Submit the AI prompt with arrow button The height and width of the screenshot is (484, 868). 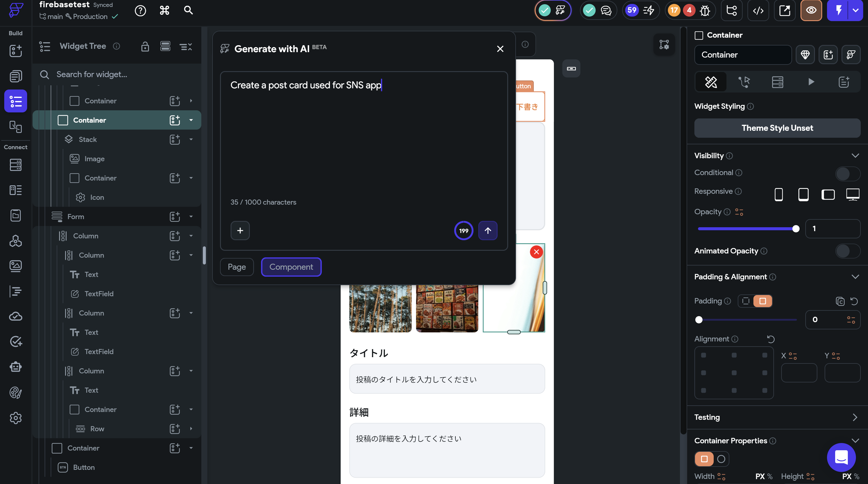click(x=488, y=231)
